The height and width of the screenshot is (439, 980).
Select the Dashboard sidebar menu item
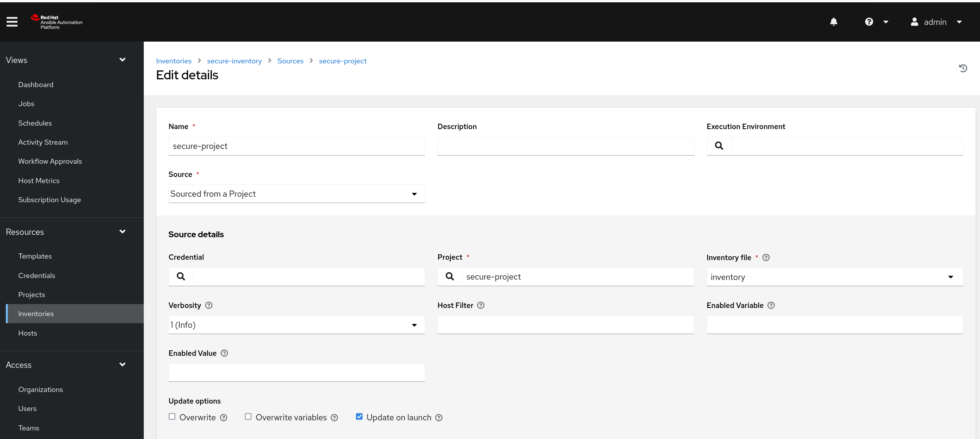click(x=36, y=84)
